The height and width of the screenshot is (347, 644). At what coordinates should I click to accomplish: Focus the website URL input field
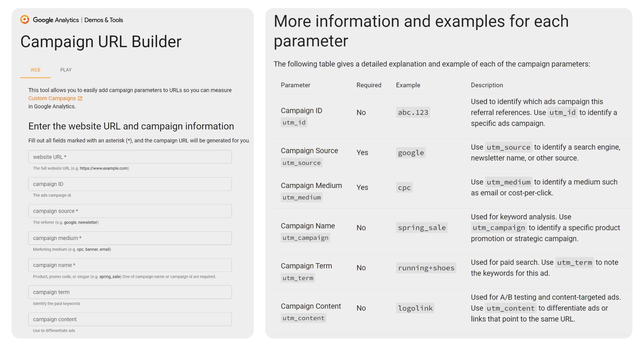130,157
